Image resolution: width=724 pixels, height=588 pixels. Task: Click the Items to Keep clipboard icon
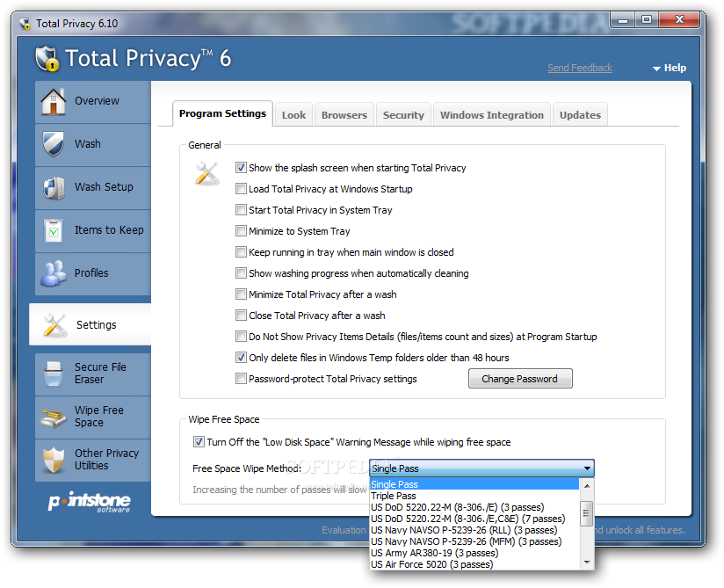tap(54, 230)
